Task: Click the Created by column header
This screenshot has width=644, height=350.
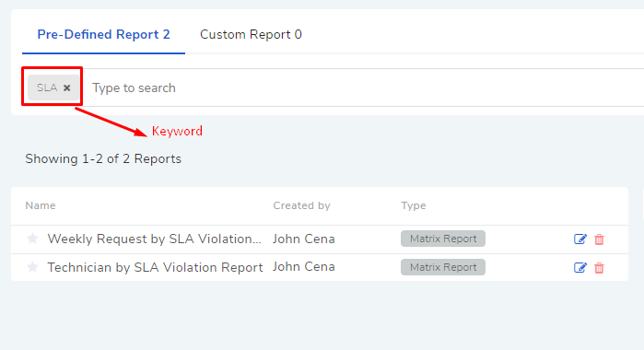Action: 301,205
